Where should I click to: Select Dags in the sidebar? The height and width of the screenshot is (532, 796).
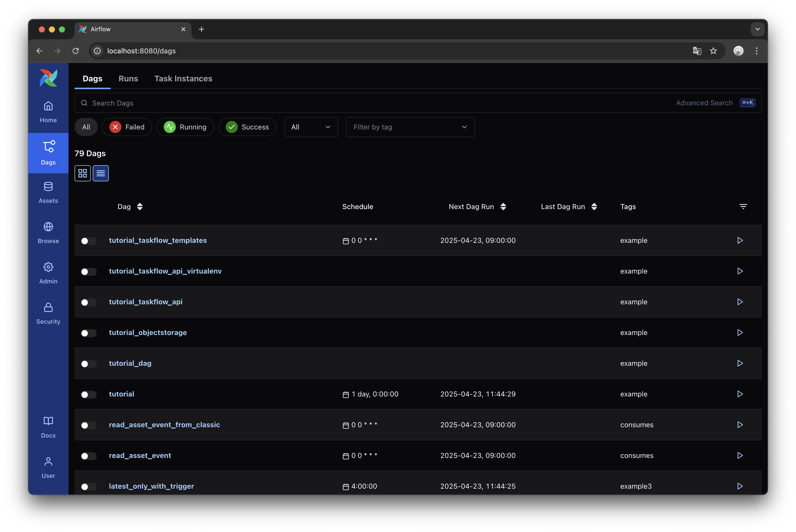coord(48,153)
